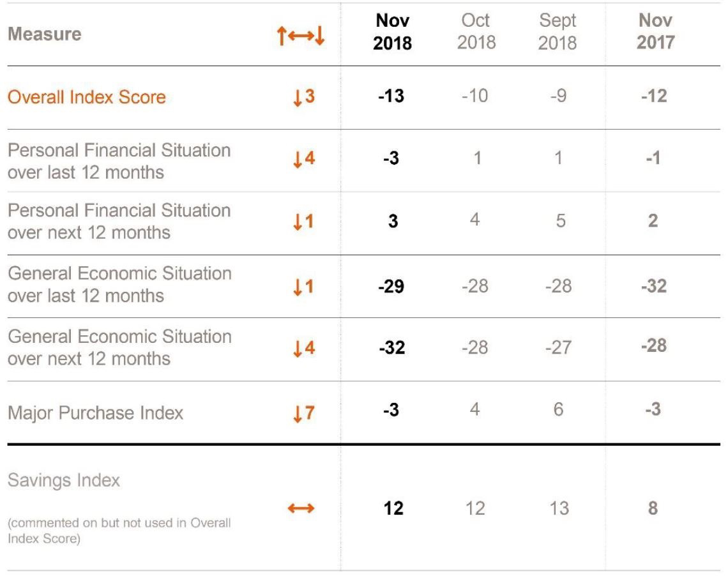Click the Measure column header
728x576 pixels.
45,34
